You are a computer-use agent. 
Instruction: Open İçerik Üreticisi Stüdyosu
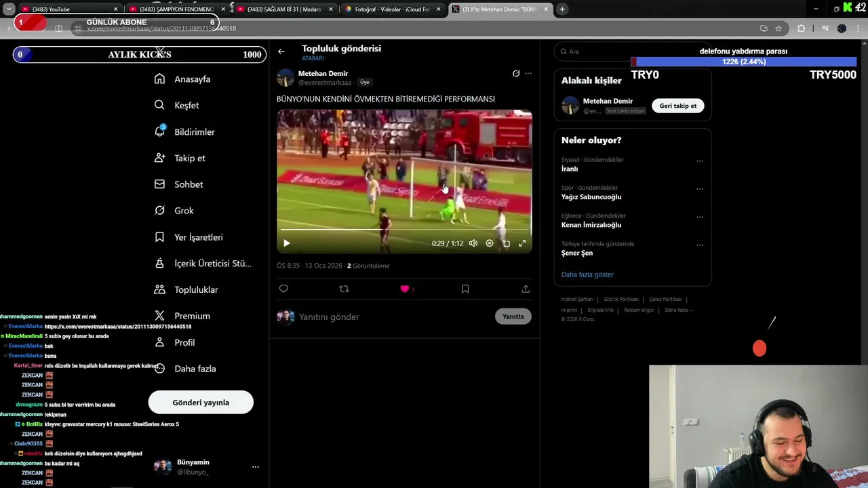(x=203, y=263)
